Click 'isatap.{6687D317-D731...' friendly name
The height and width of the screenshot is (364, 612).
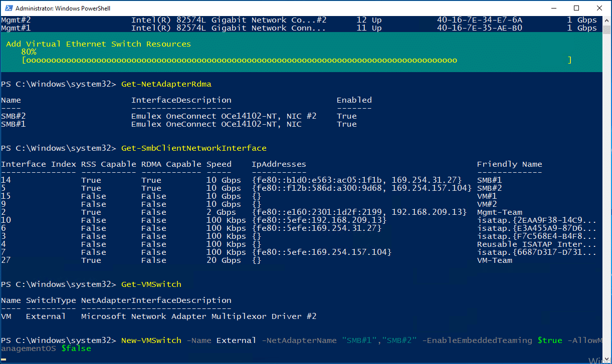coord(537,252)
